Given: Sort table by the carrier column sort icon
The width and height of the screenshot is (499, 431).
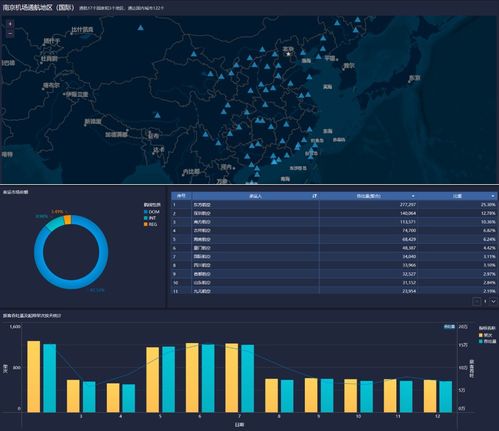Looking at the screenshot, I should (x=314, y=196).
